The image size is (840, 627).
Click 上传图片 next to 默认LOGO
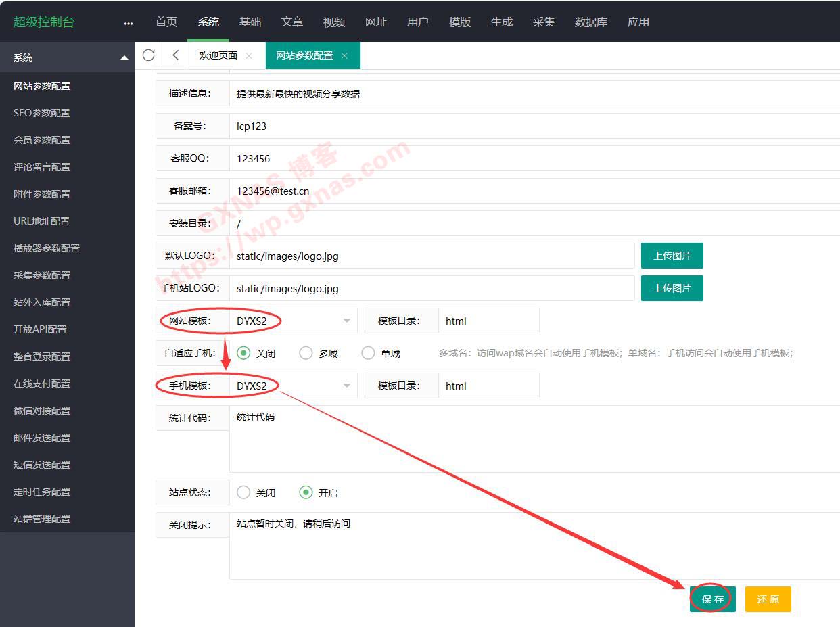[672, 256]
